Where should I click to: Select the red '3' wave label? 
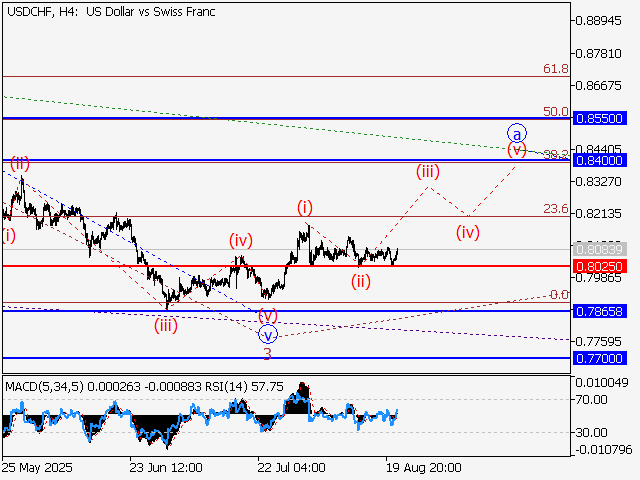pos(267,353)
